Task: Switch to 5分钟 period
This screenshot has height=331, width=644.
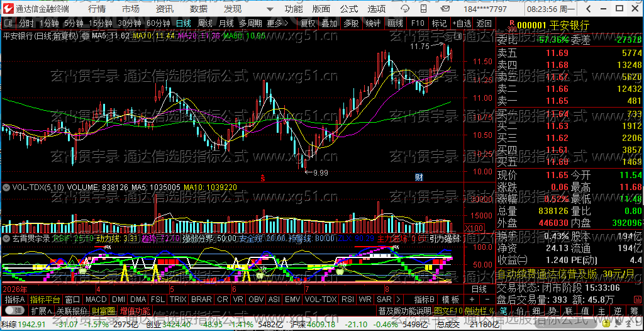Action: 73,23
